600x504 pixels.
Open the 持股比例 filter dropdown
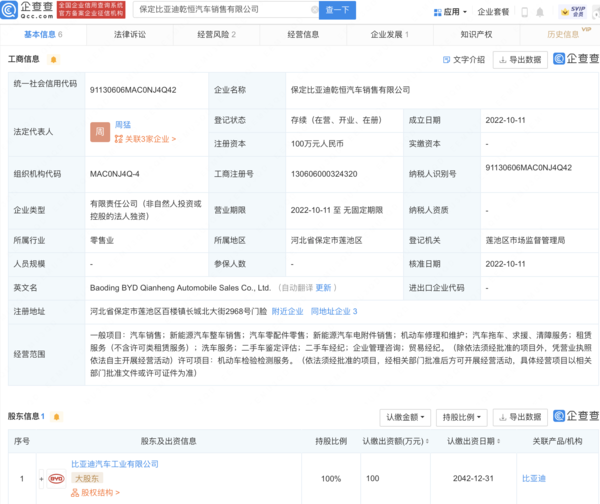[x=461, y=417]
